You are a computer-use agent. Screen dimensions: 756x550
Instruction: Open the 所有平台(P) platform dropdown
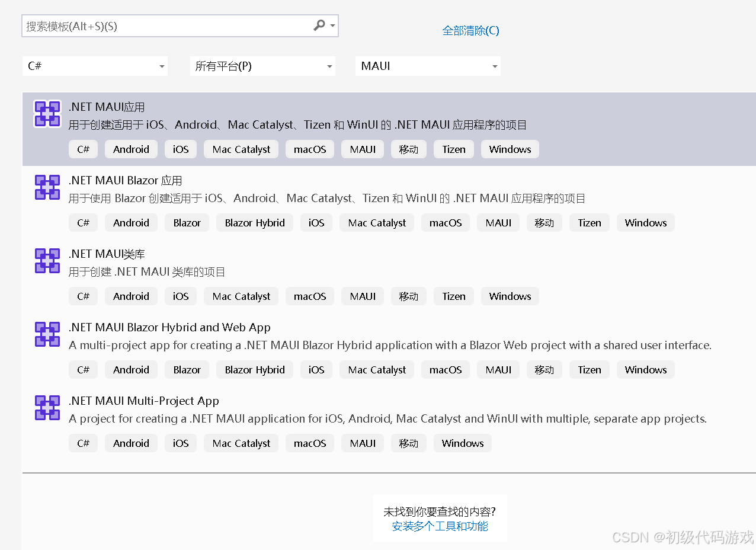tap(262, 66)
